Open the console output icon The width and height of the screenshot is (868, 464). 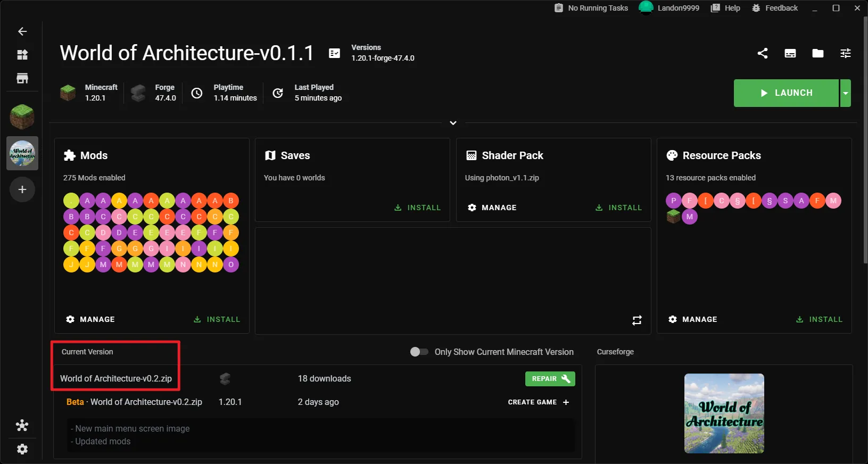click(x=790, y=53)
